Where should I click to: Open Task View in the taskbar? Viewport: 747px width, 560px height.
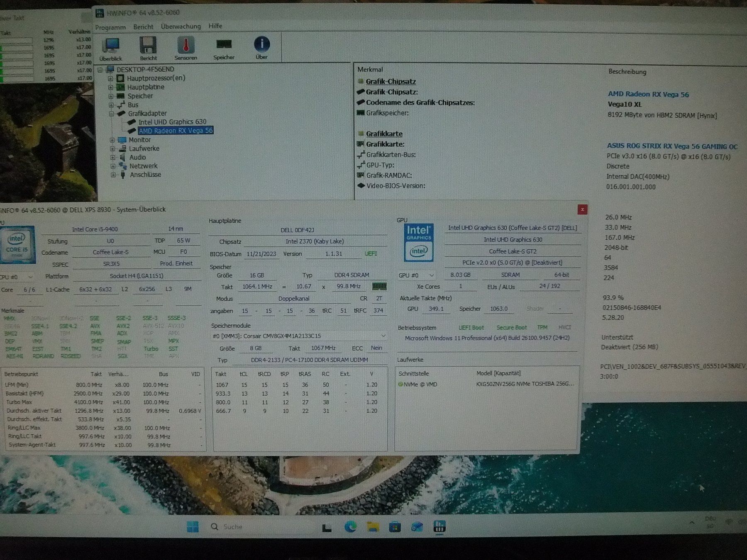pos(327,527)
